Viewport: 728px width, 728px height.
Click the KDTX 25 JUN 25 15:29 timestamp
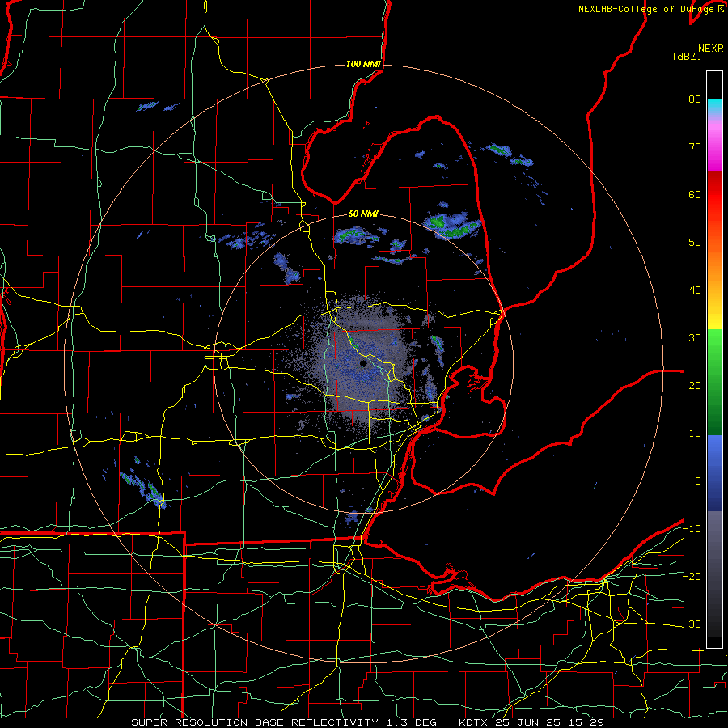point(531,722)
